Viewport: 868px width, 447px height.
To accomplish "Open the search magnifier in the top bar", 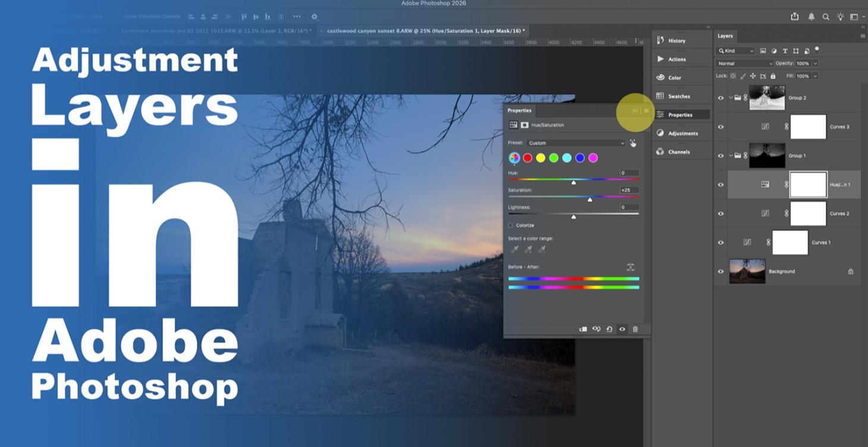I will click(826, 17).
